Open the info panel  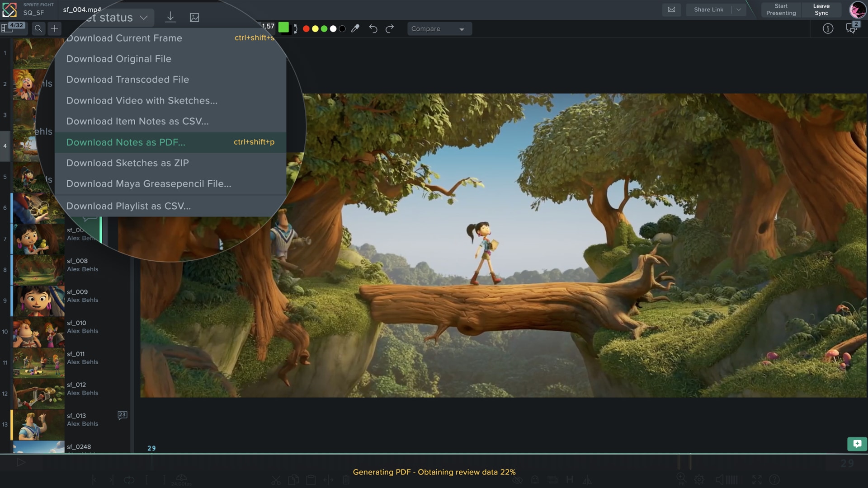(828, 28)
